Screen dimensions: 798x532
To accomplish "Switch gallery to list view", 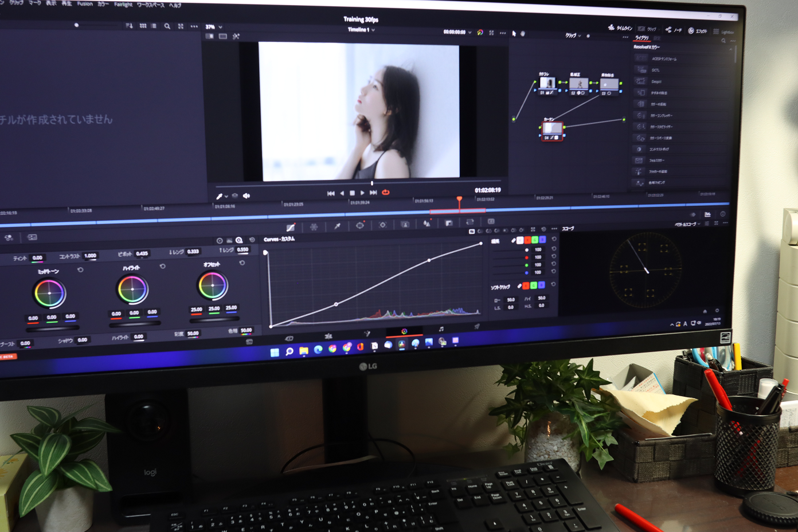I will [x=154, y=26].
